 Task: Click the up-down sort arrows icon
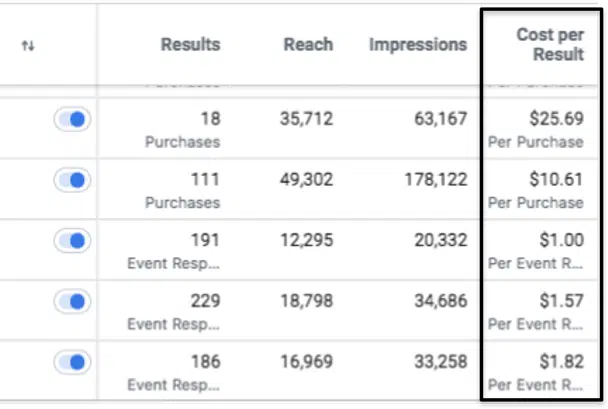(x=28, y=46)
